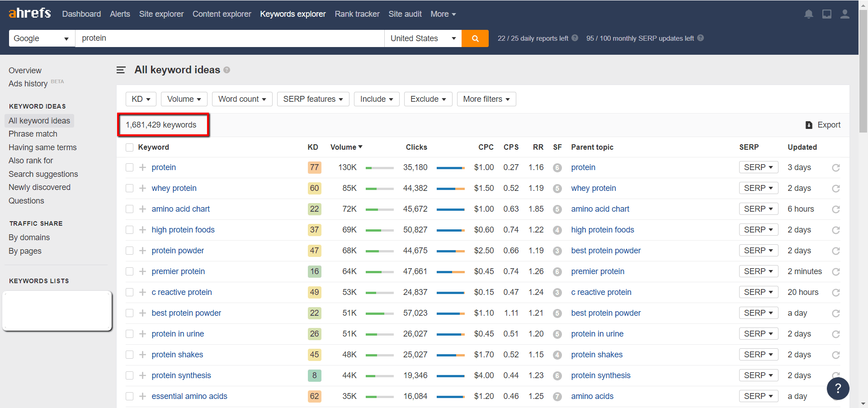The width and height of the screenshot is (868, 408).
Task: Open the Google search engine dropdown
Action: pyautogui.click(x=42, y=38)
